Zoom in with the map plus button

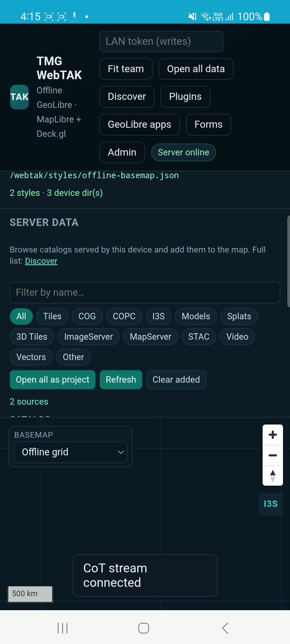273,435
